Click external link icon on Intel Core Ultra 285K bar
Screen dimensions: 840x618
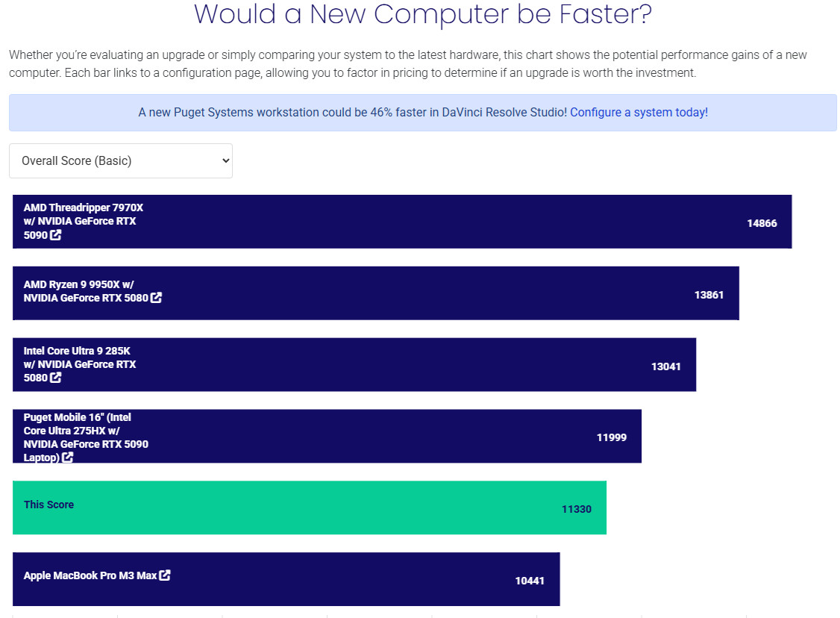pos(56,378)
